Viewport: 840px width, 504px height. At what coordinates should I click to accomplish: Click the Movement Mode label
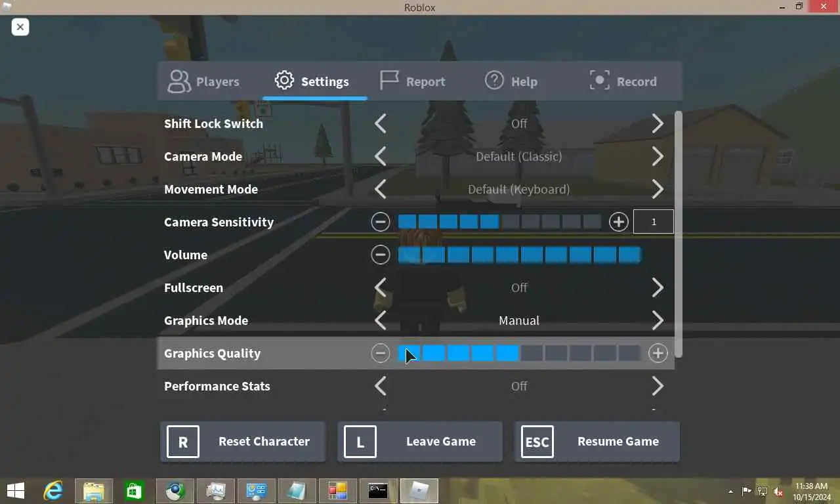(x=211, y=189)
